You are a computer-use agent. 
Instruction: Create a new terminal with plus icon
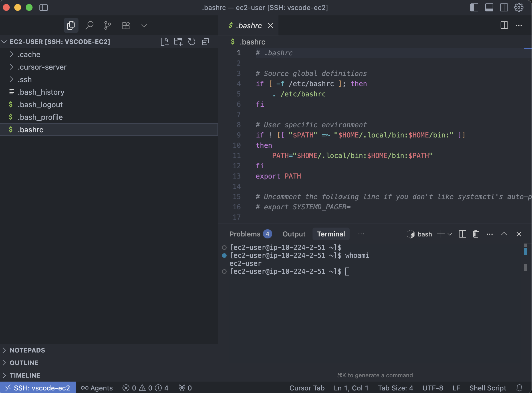[x=441, y=234]
